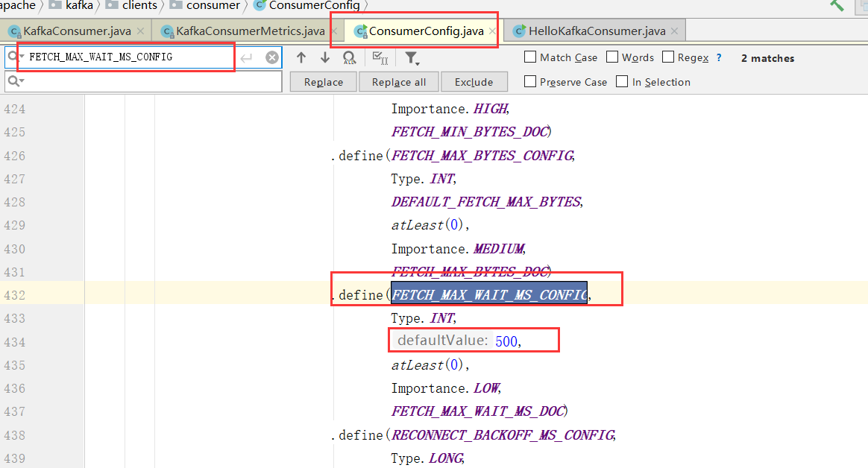Click the Exclude button
Screen dimensions: 868x468
pyautogui.click(x=474, y=82)
